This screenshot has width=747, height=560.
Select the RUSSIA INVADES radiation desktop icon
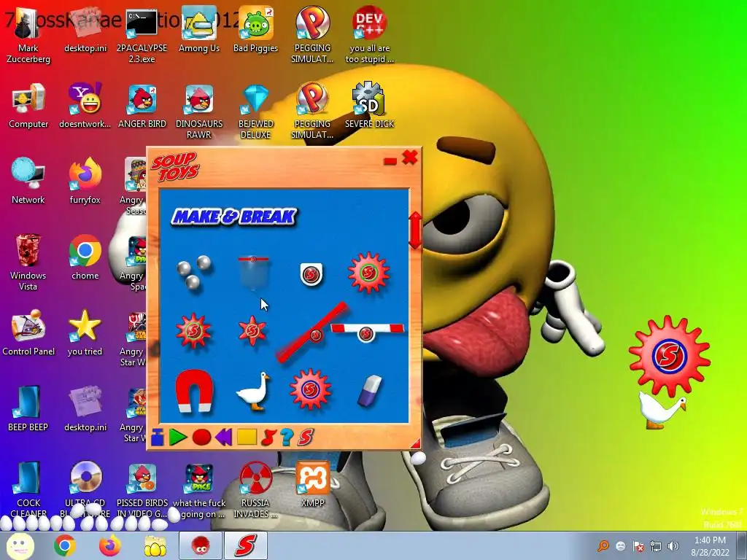click(256, 489)
